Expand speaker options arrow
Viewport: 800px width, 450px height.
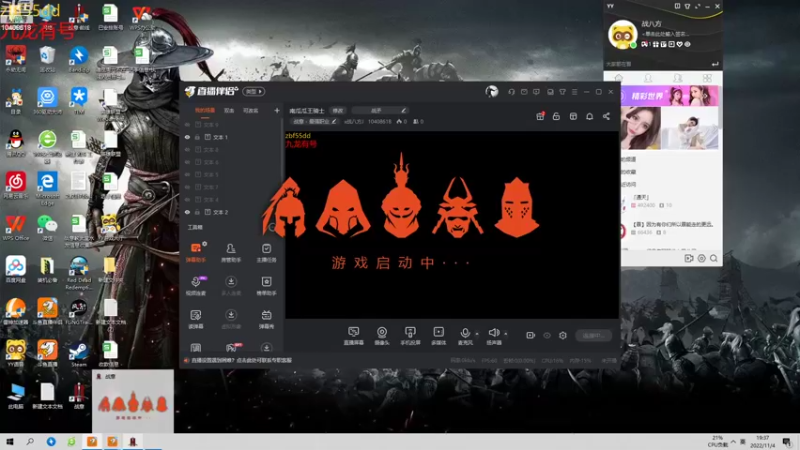click(x=506, y=334)
